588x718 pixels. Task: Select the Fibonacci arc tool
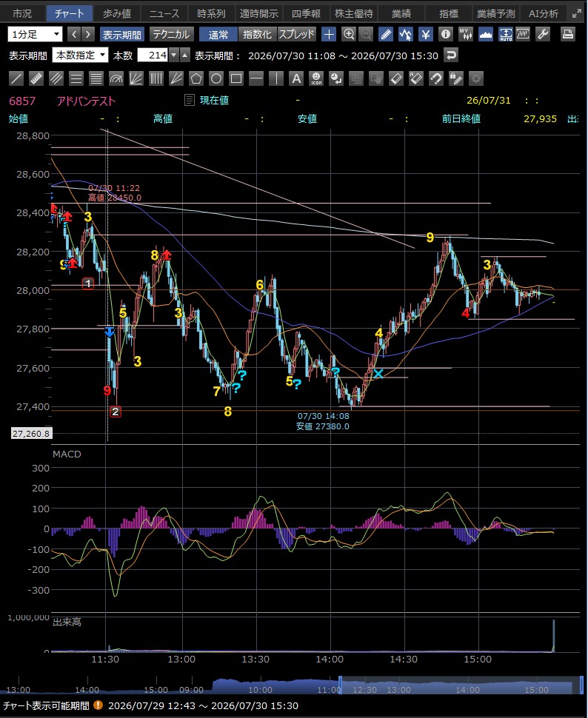(x=116, y=78)
